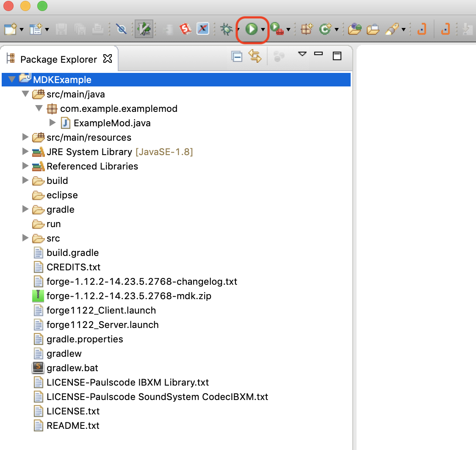Select gradle.properties file
476x450 pixels.
tap(85, 339)
